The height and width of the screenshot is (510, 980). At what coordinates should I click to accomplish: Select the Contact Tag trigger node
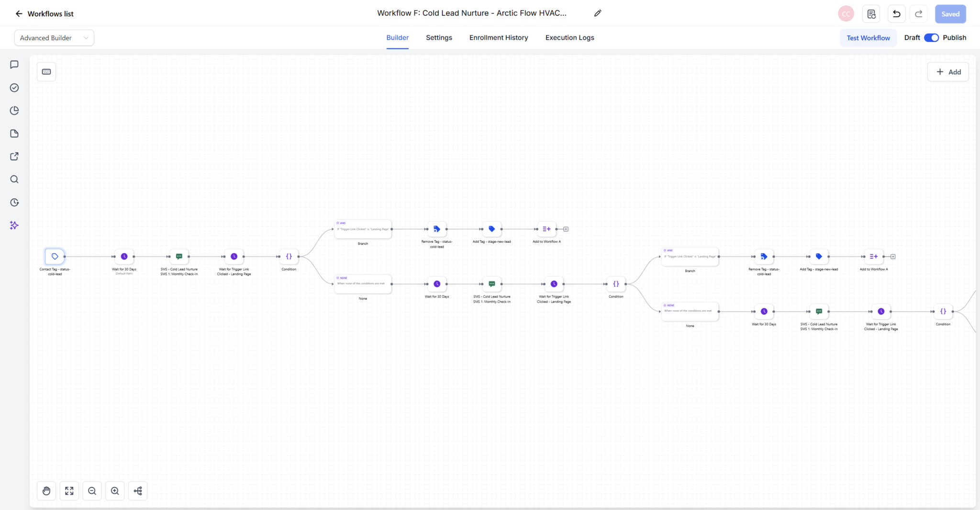pos(55,257)
